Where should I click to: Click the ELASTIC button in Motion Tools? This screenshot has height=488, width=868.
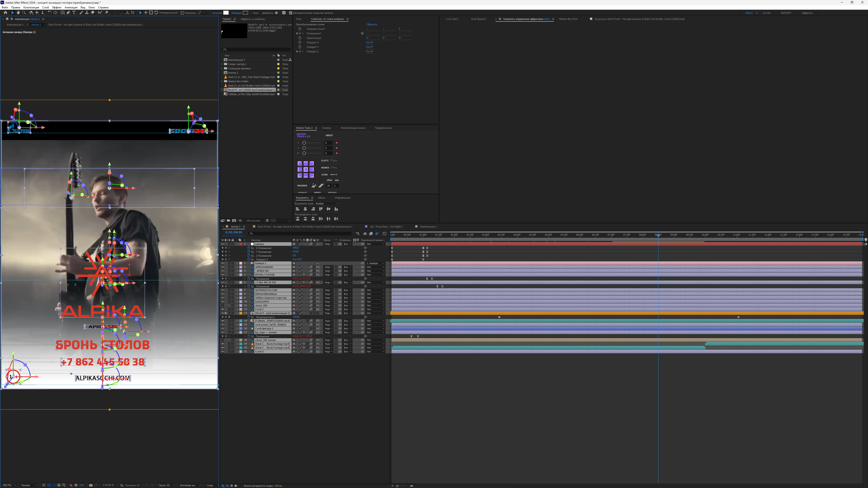[329, 161]
